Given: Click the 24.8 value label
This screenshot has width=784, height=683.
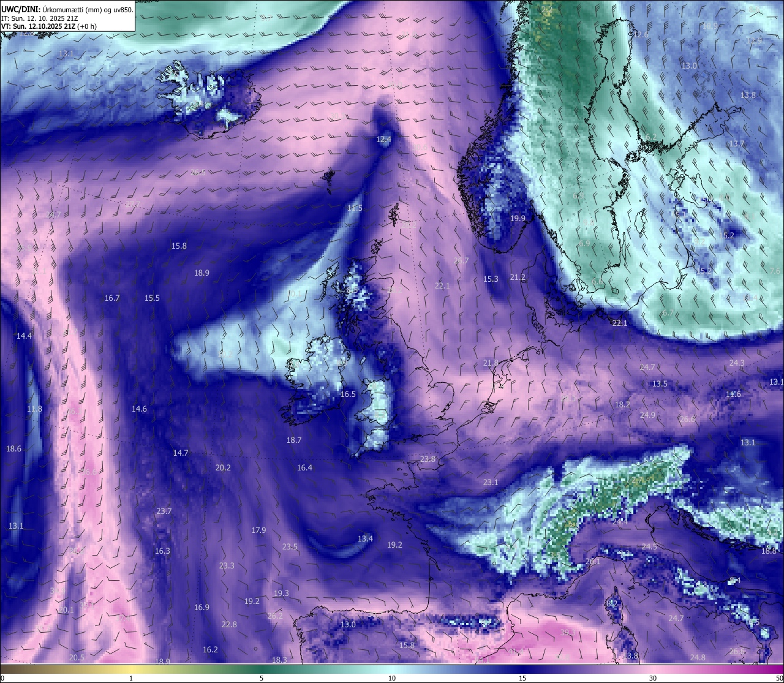Looking at the screenshot, I should coord(698,658).
